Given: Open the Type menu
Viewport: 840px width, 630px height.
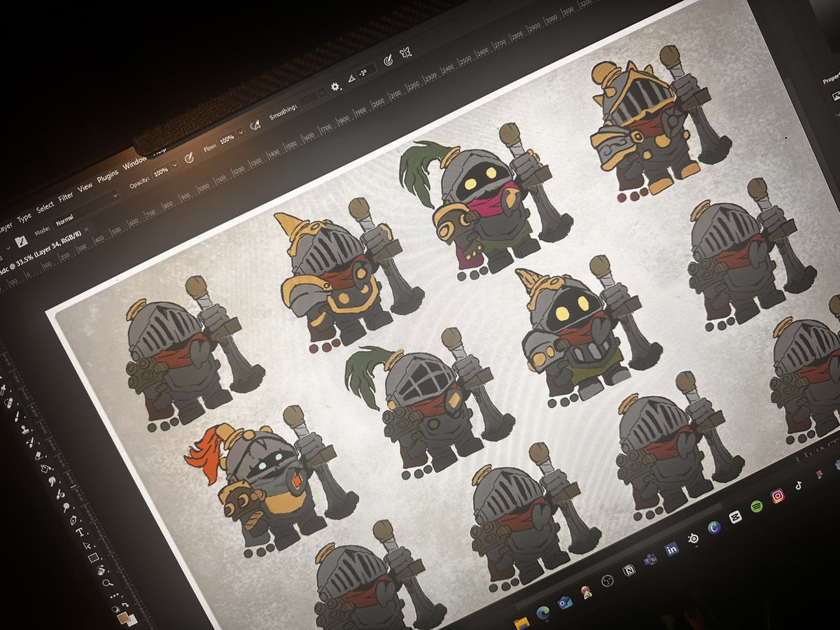Looking at the screenshot, I should coord(24,218).
